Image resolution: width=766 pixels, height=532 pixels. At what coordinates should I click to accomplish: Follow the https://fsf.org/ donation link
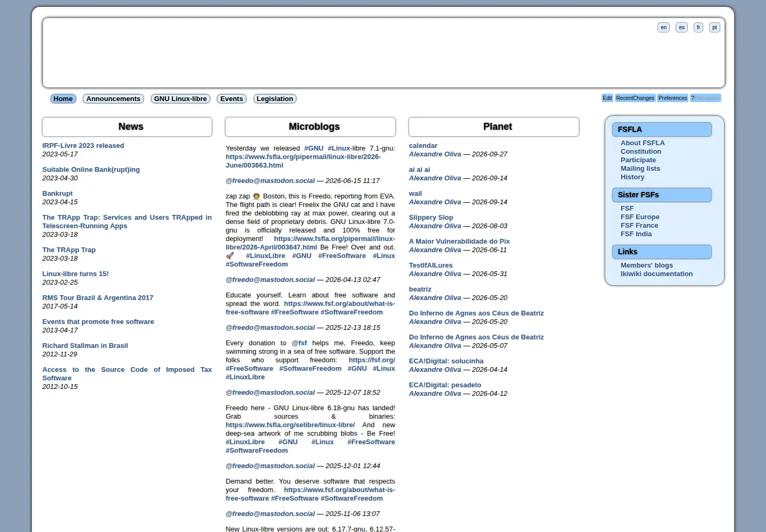pyautogui.click(x=372, y=360)
